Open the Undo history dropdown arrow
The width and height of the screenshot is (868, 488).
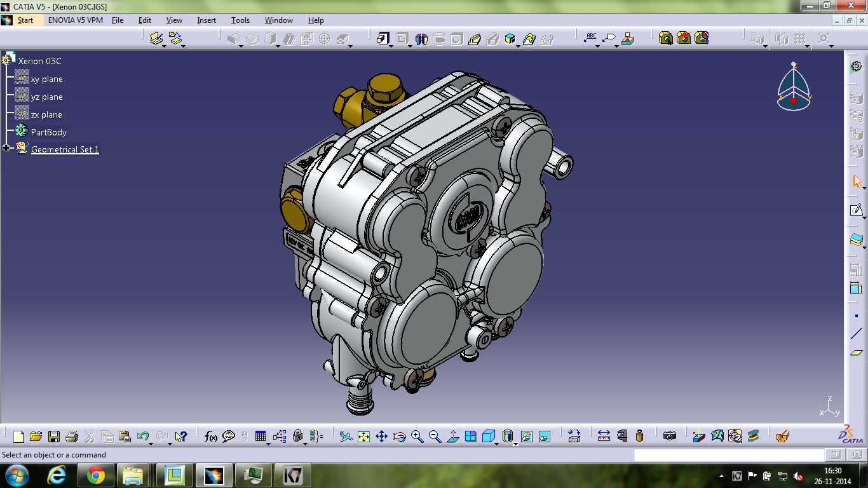tap(151, 443)
